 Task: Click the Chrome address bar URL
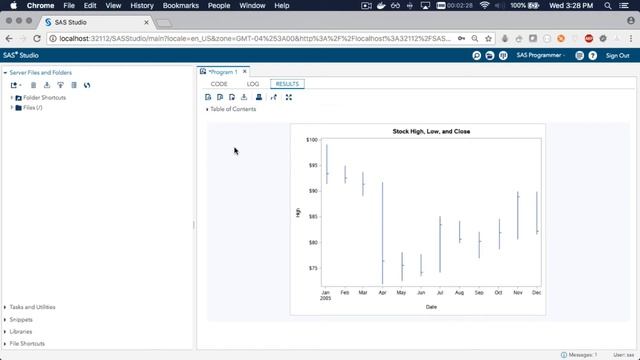pyautogui.click(x=255, y=38)
